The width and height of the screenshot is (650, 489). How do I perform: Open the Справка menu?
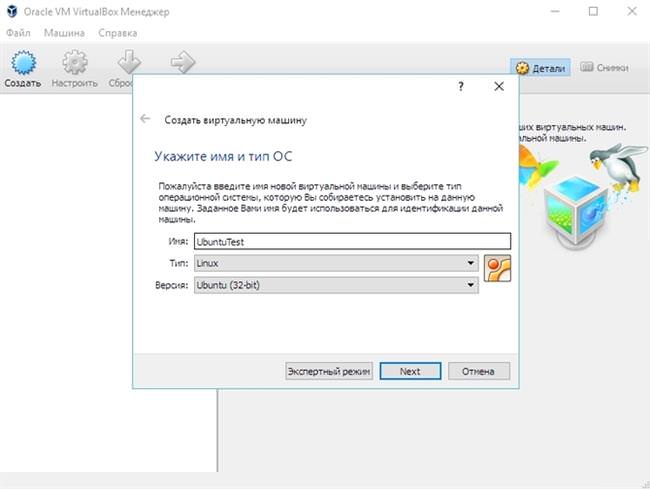pyautogui.click(x=118, y=33)
